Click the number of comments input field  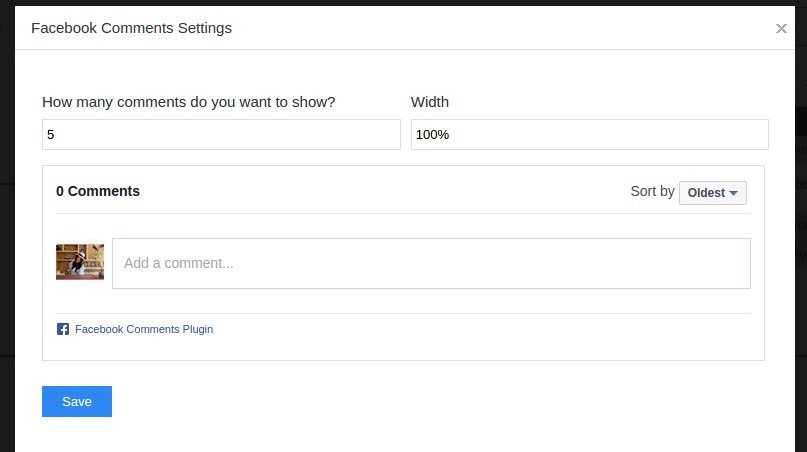221,135
